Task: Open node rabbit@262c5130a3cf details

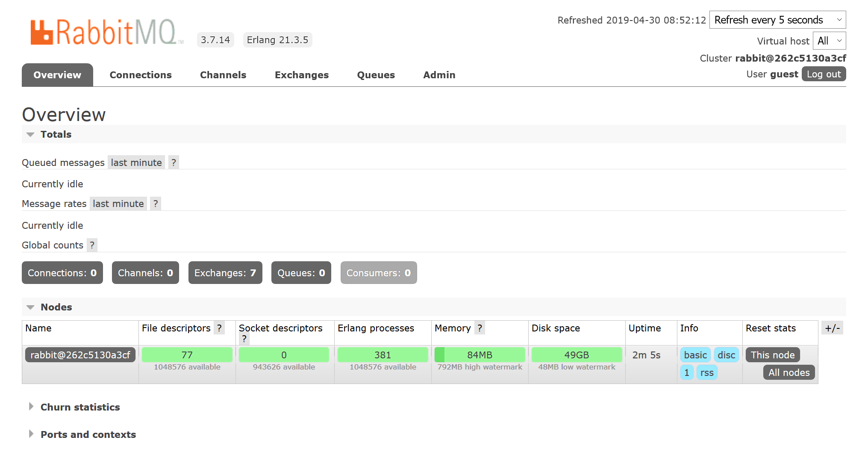Action: coord(80,355)
